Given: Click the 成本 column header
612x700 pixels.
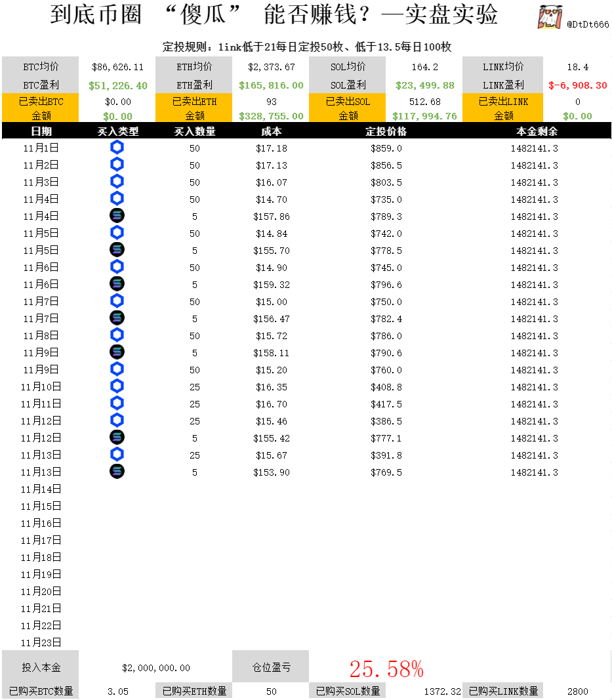Looking at the screenshot, I should (x=272, y=131).
